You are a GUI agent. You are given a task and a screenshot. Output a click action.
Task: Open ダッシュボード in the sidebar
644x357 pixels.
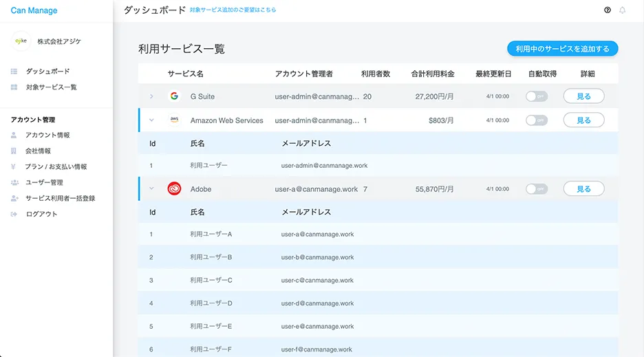(47, 72)
